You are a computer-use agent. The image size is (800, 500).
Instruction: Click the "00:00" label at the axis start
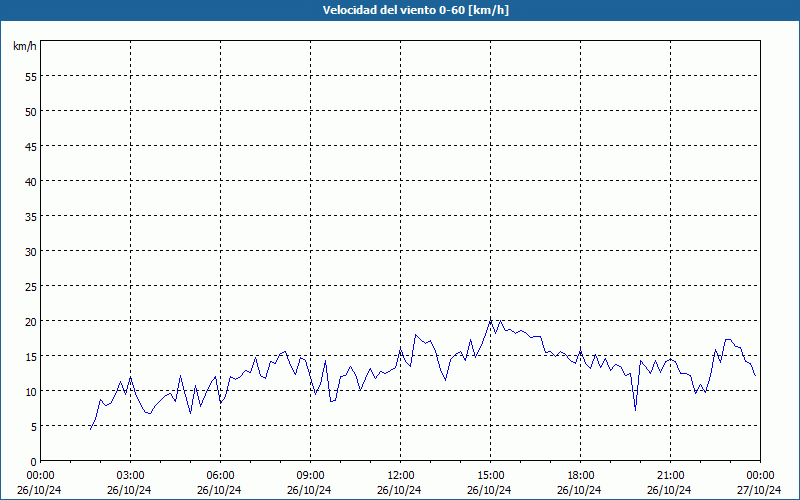click(40, 476)
